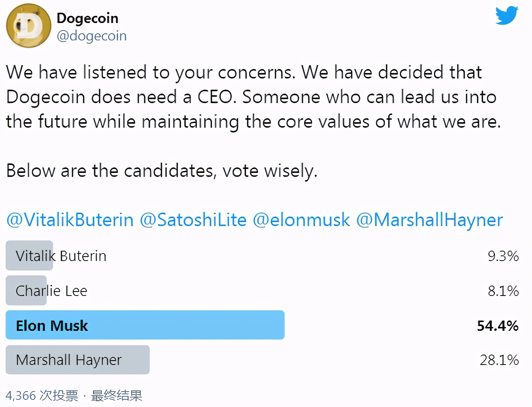Click the "Below are the candidates" line
532x407 pixels.
(162, 171)
